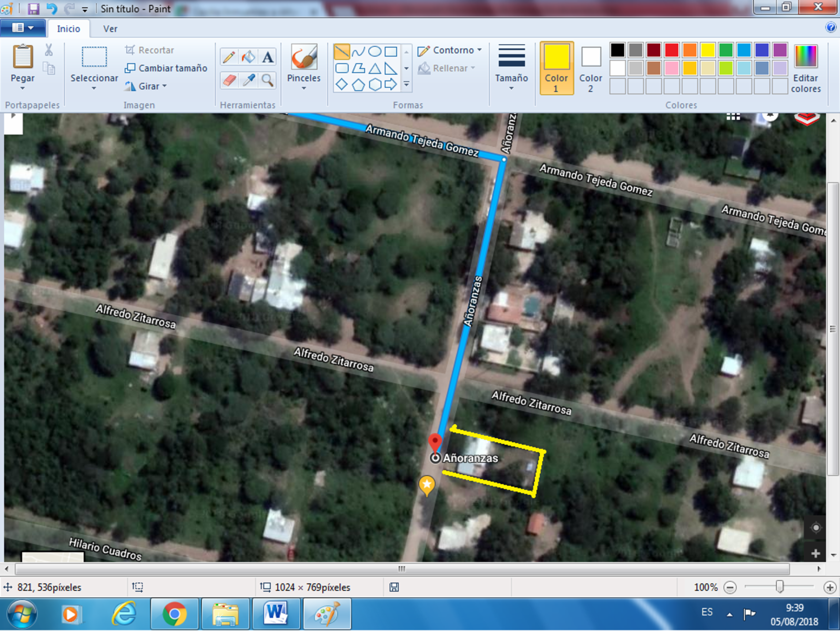840x631 pixels.
Task: Expand the shapes gallery more arrow
Action: (x=407, y=85)
